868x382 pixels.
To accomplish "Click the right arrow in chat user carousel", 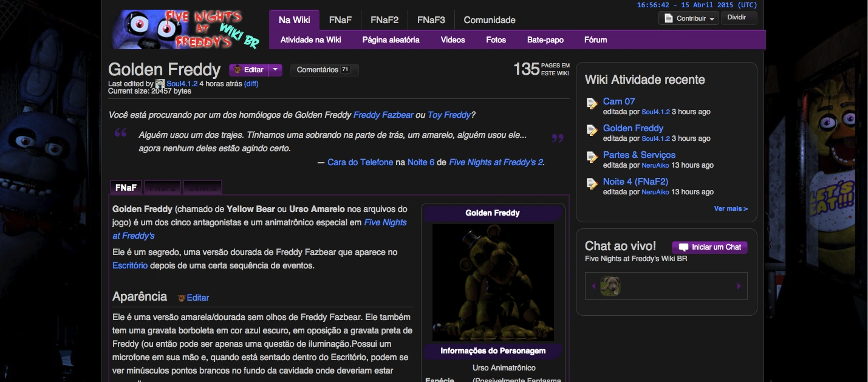I will pos(739,286).
